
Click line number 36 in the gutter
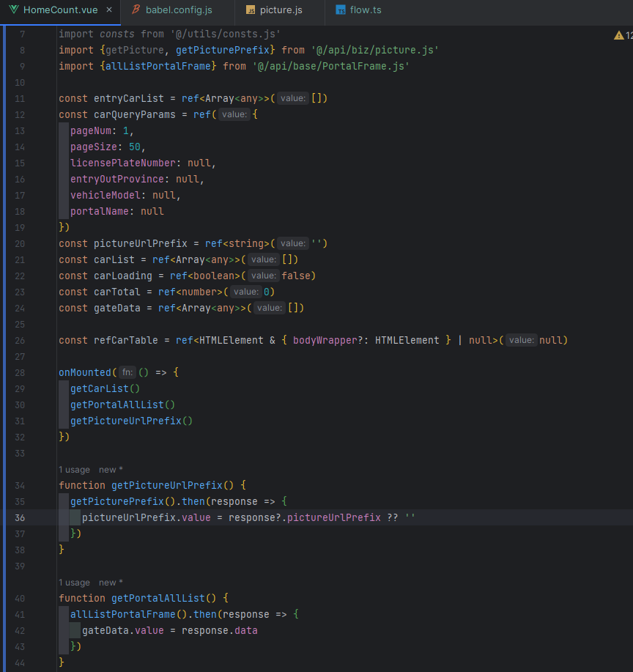(x=19, y=517)
